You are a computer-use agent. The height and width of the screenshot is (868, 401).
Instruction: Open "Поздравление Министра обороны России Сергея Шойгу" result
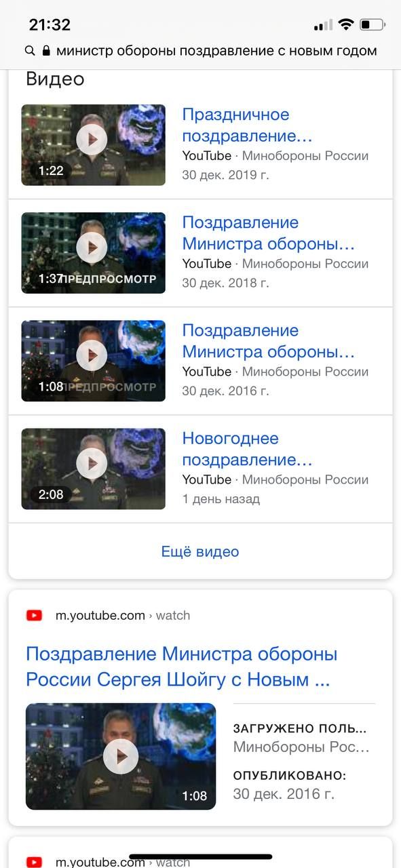182,667
